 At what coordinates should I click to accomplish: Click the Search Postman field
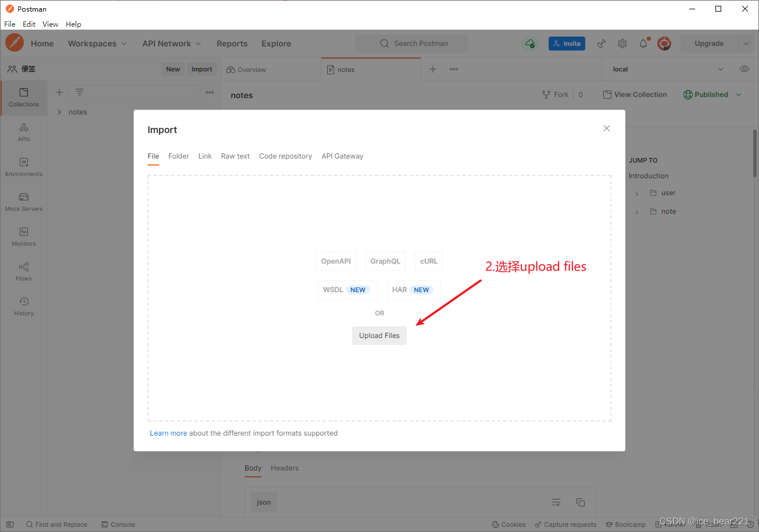point(411,44)
